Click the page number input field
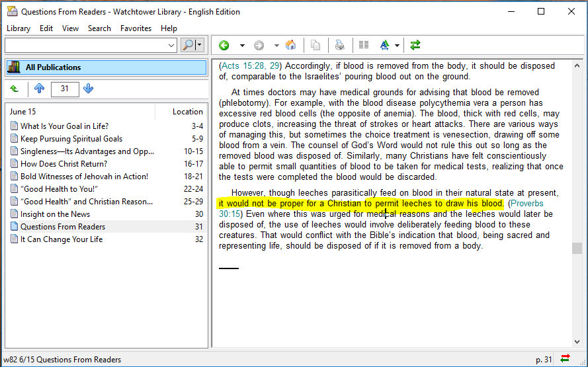This screenshot has height=367, width=588. [x=64, y=89]
